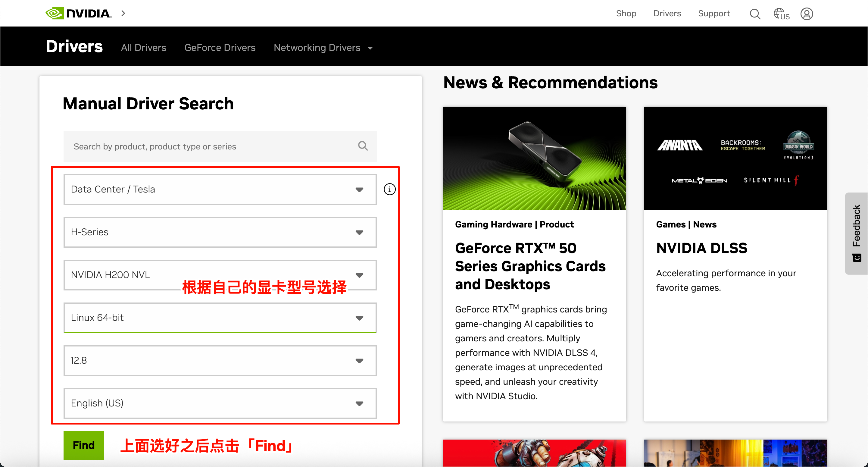Image resolution: width=868 pixels, height=467 pixels.
Task: Expand the Networking Drivers menu
Action: (x=323, y=48)
